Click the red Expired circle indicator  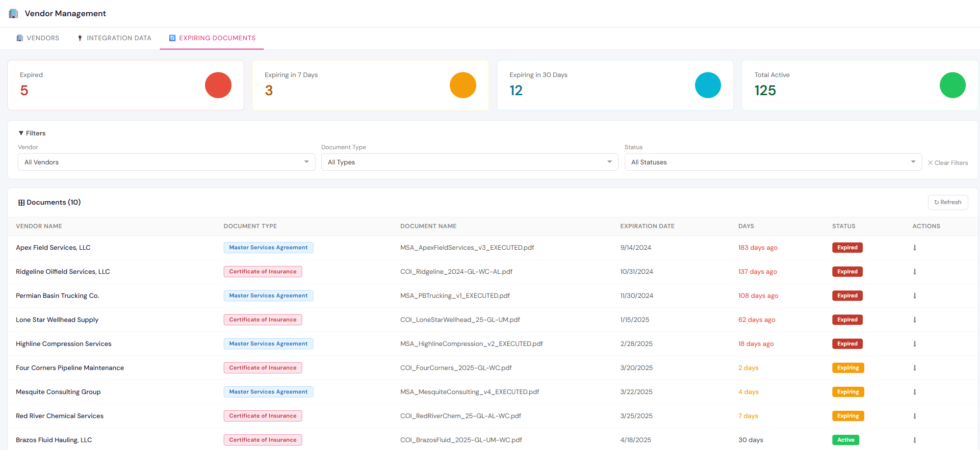coord(218,85)
